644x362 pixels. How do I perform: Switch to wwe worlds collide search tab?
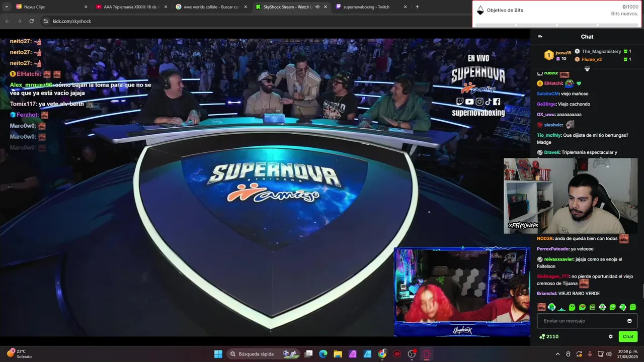pos(211,7)
